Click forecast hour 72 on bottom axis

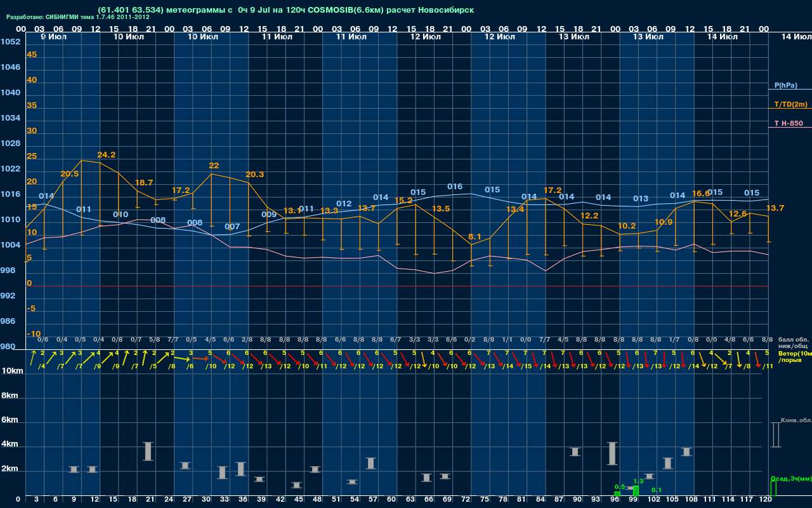coord(466,500)
